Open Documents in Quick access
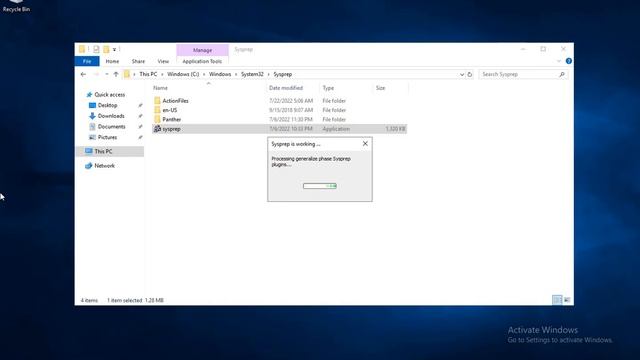Viewport: 640px width, 360px height. point(111,127)
